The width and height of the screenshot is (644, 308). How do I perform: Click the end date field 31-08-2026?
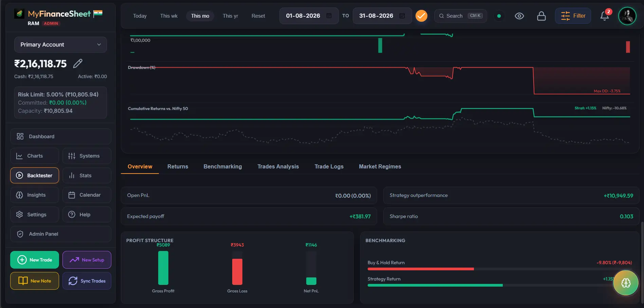click(x=382, y=16)
